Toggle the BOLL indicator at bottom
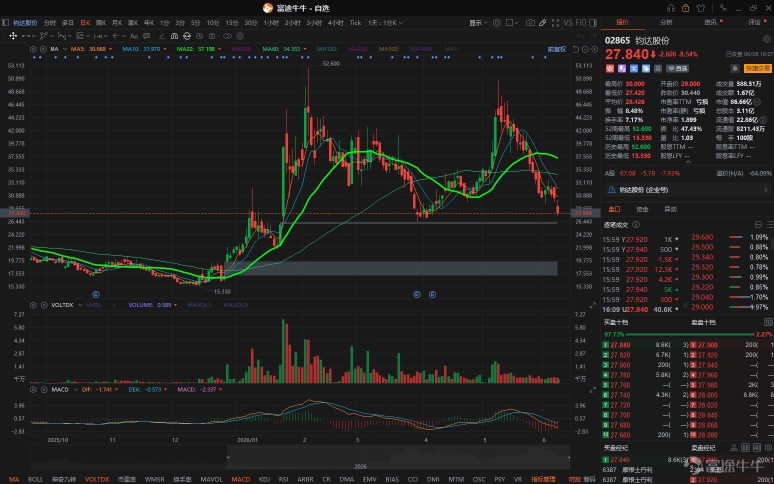This screenshot has width=774, height=484. tap(35, 479)
